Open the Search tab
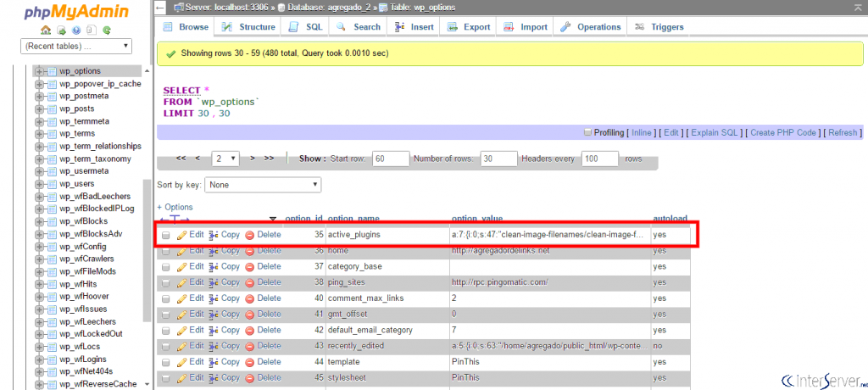 (x=359, y=26)
